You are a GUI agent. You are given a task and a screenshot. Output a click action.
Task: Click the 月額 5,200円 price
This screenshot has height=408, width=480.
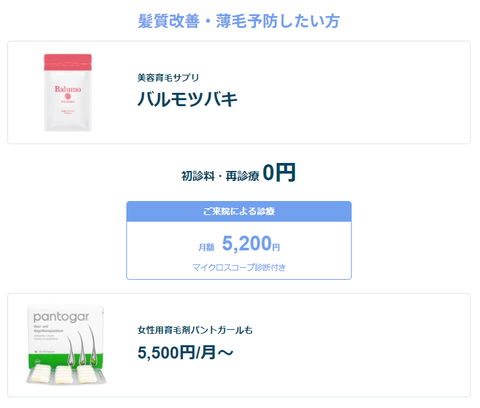pyautogui.click(x=239, y=244)
